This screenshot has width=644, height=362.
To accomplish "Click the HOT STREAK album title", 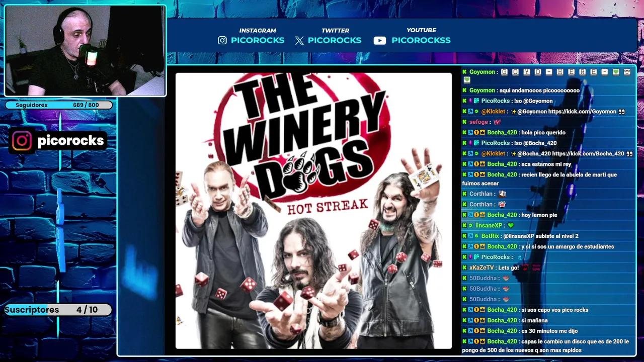I will (x=328, y=206).
